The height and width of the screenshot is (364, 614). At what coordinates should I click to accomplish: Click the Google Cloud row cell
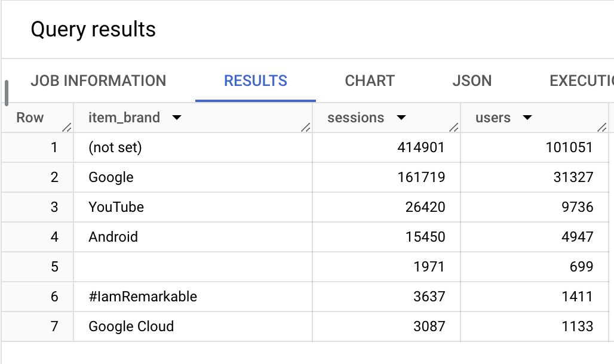click(x=193, y=326)
